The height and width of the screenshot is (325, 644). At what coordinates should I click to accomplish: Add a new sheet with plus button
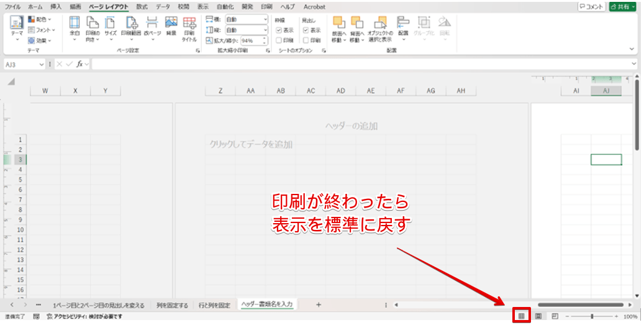tap(319, 305)
